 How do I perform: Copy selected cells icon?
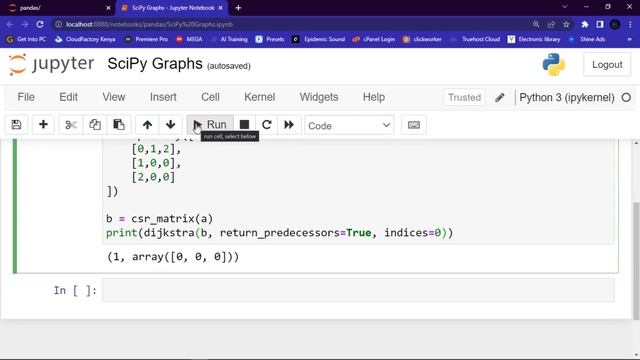pyautogui.click(x=95, y=125)
